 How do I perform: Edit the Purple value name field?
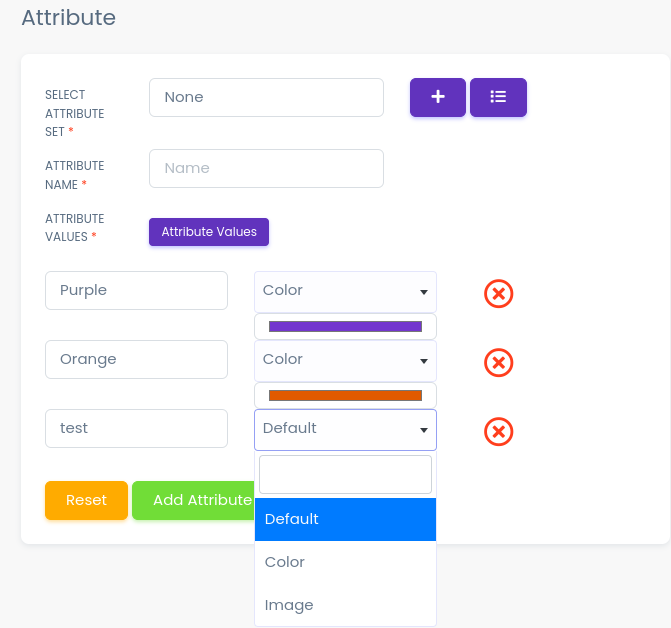pyautogui.click(x=137, y=291)
